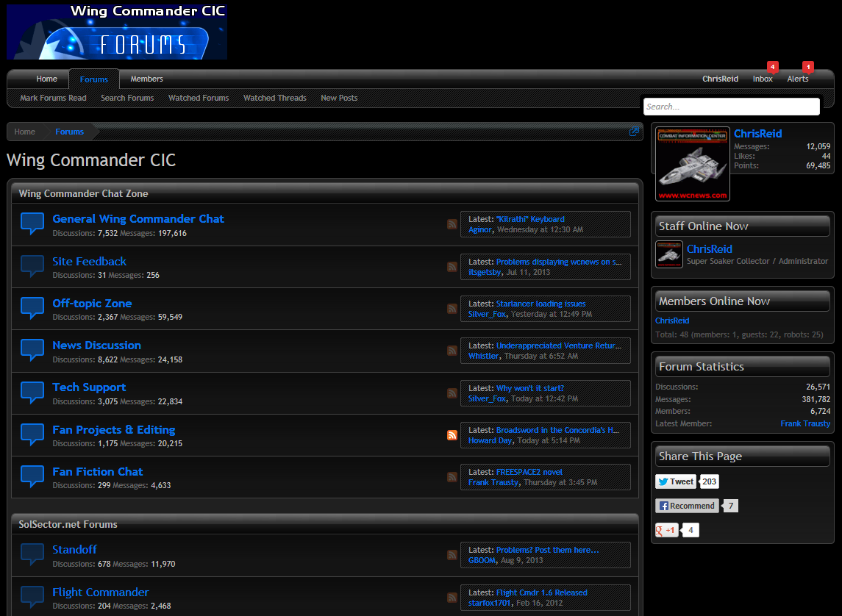Click Mark Forums Read link
Image resolution: width=842 pixels, height=616 pixels.
click(x=53, y=98)
